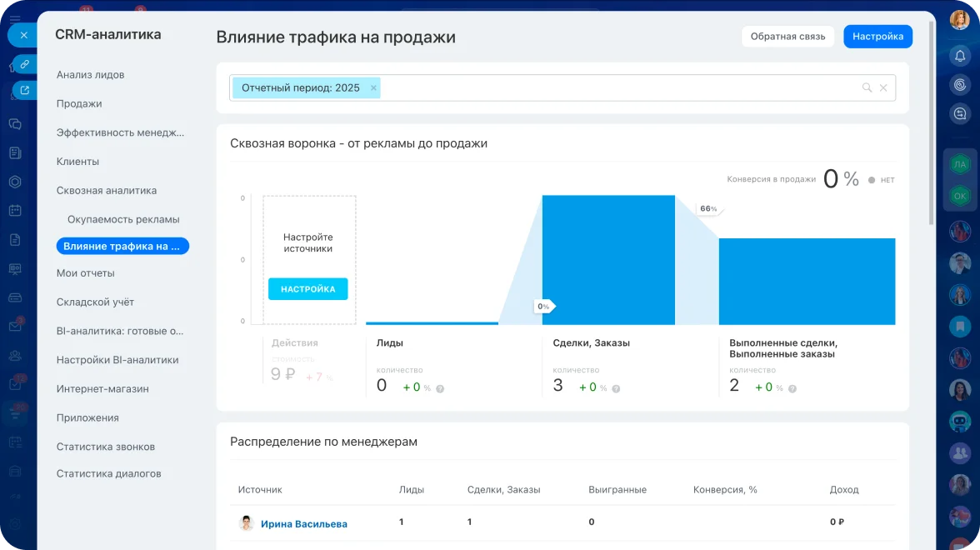
Task: Open Мои отчеты from the sidebar
Action: (86, 272)
